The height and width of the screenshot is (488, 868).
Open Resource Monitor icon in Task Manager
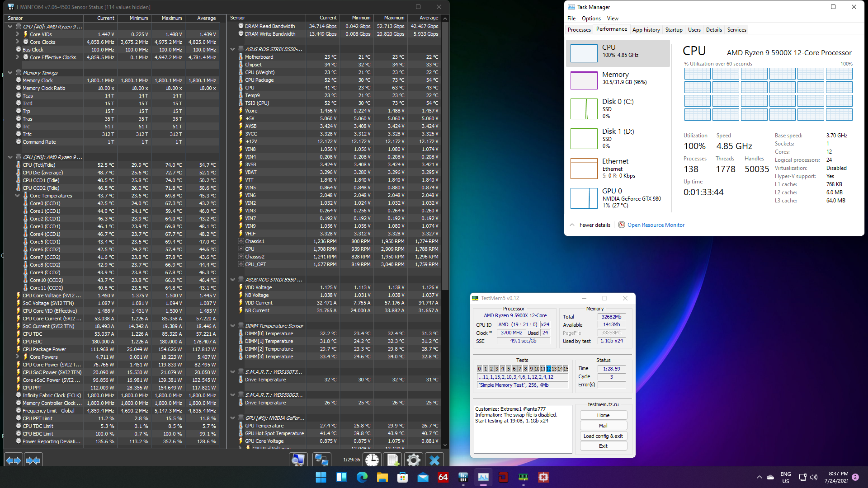pyautogui.click(x=622, y=225)
